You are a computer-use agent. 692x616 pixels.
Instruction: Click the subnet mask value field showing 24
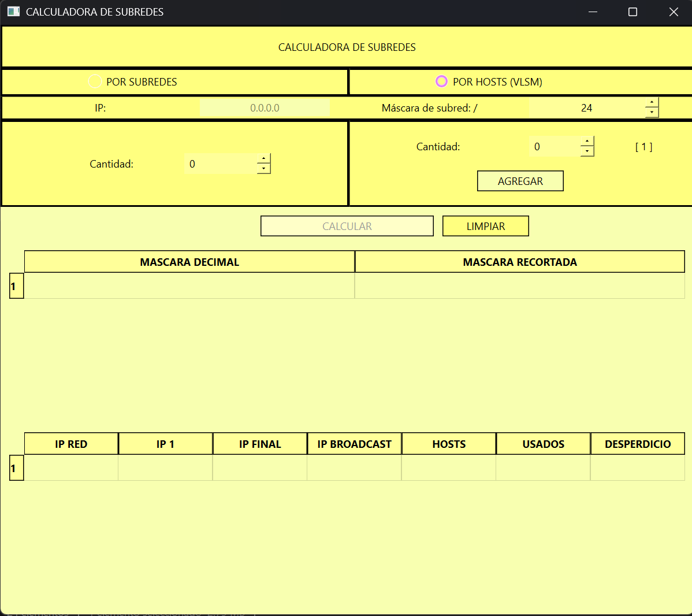pos(587,107)
